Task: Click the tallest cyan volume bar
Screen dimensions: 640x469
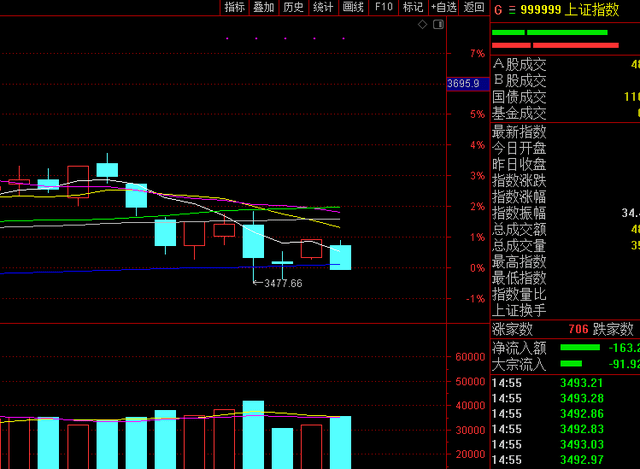Action: point(253,435)
